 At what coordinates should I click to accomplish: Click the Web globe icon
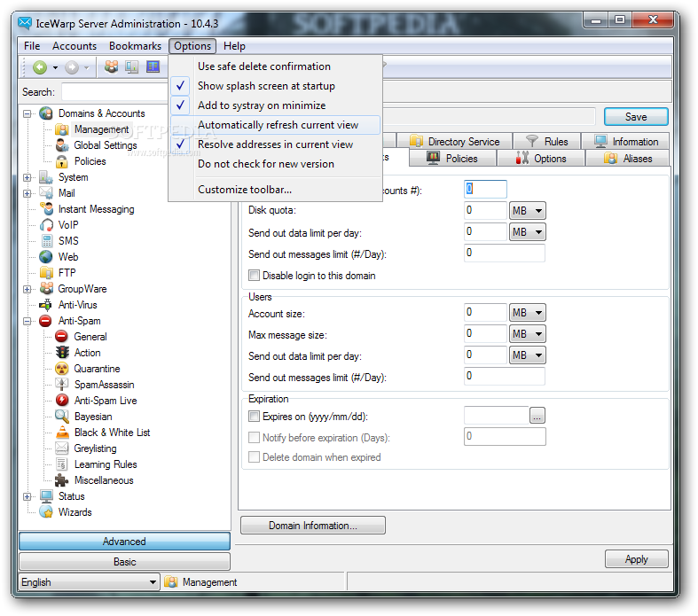click(x=46, y=257)
